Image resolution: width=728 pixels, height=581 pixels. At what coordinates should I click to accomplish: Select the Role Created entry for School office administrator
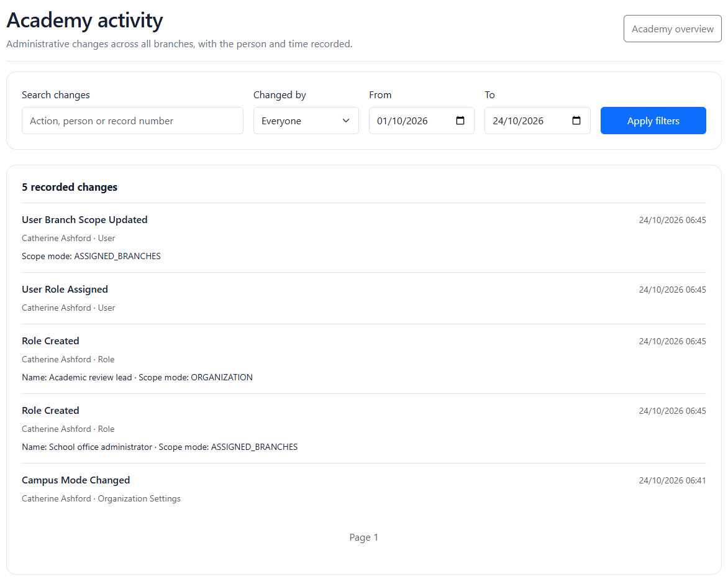(x=364, y=429)
